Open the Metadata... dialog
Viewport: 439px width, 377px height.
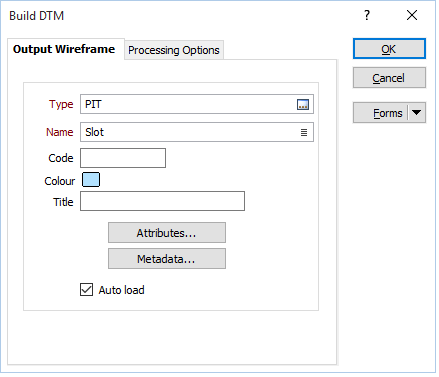[167, 259]
